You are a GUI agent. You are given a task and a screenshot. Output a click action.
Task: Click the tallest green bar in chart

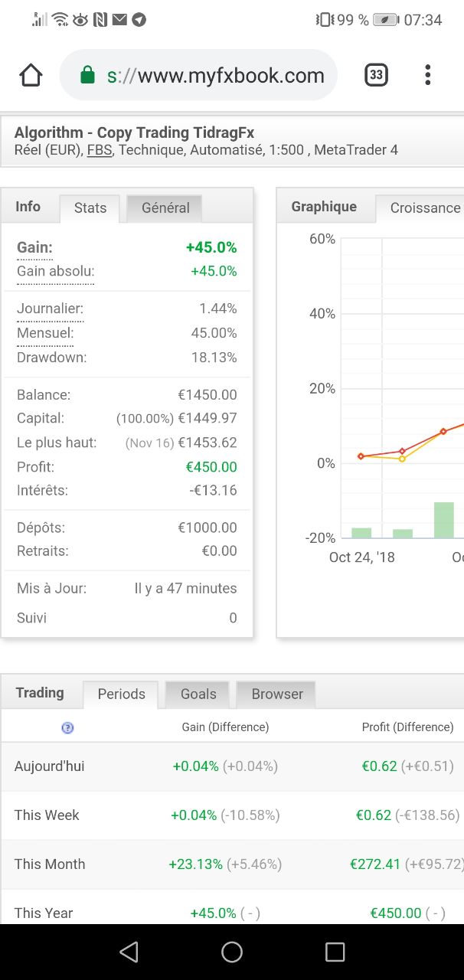click(x=444, y=520)
